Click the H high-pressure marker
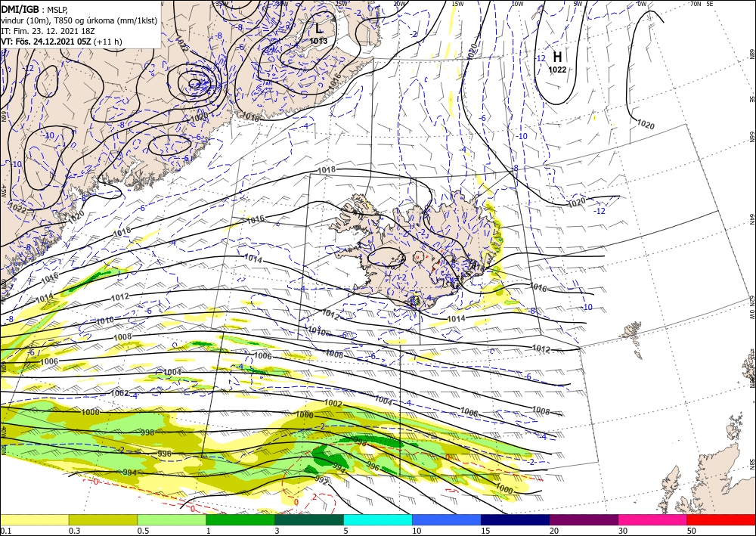Screen dimensions: 756x536 (557, 57)
